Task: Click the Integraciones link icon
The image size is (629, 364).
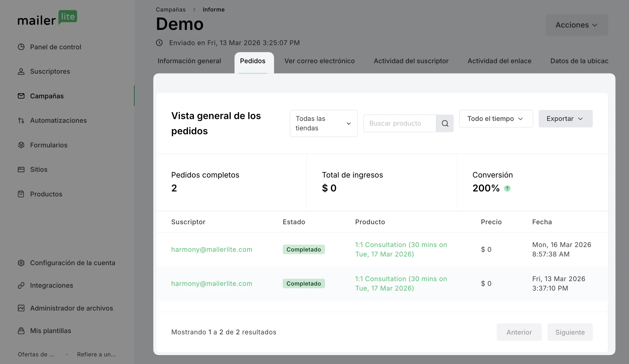Action: point(21,285)
